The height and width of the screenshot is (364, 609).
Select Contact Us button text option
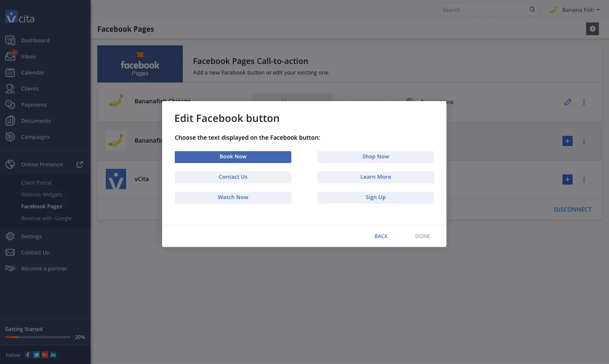[233, 177]
